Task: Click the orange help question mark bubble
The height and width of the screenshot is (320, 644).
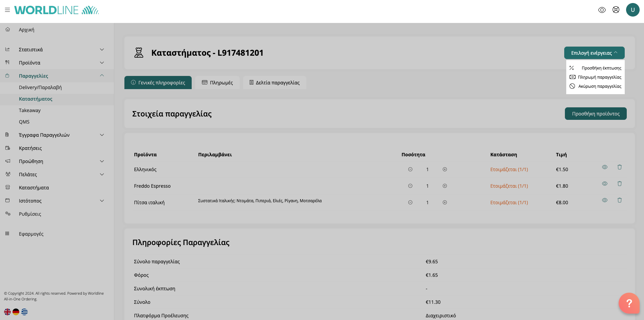Action: click(x=629, y=303)
